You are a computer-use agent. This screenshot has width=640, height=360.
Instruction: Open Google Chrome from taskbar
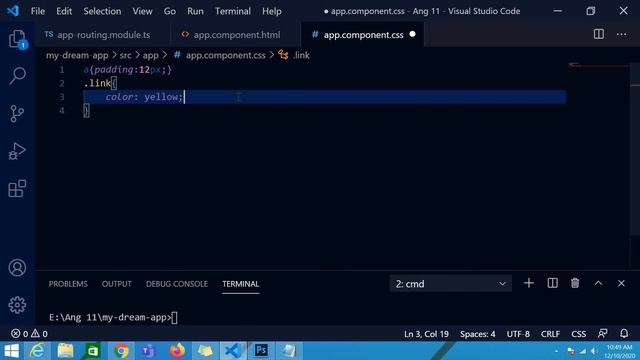coord(121,351)
